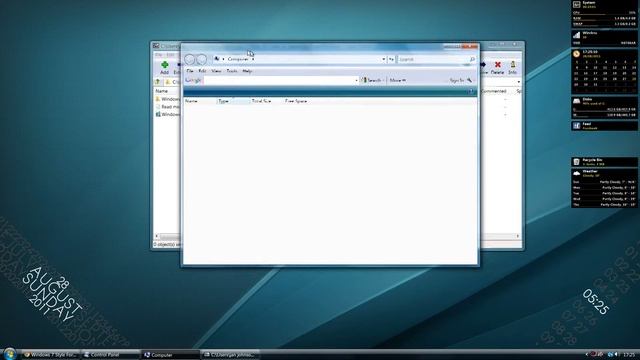Click the System gadget icon in sidebar
Image resolution: width=640 pixels, height=360 pixels.
click(576, 4)
